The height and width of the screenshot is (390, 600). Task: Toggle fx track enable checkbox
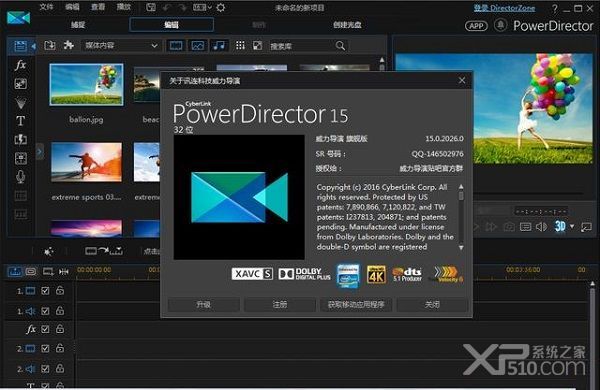click(x=45, y=329)
